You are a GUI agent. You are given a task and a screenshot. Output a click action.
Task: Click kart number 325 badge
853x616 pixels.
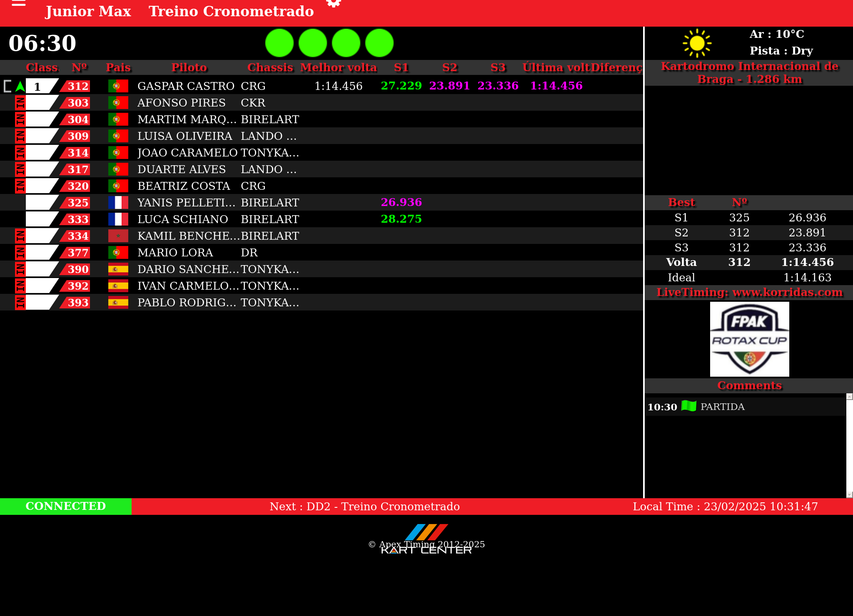[77, 203]
